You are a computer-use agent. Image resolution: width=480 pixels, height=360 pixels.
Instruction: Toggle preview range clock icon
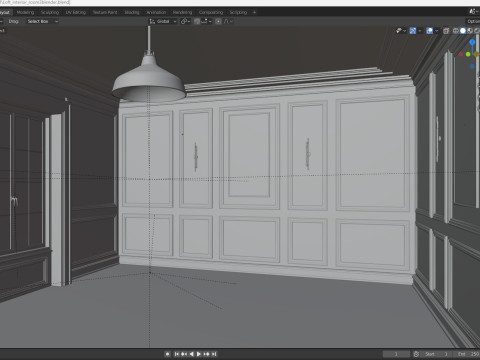[416, 354]
